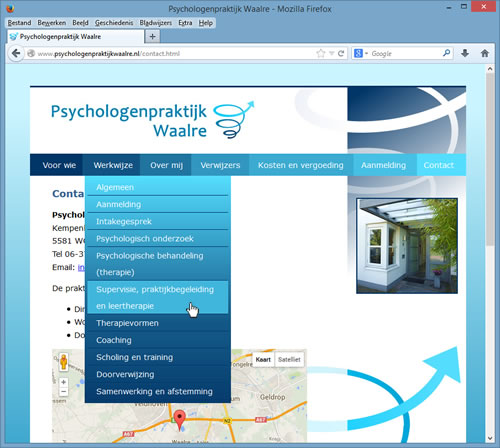
Task: Switch the map to Kaart view
Action: 263,359
